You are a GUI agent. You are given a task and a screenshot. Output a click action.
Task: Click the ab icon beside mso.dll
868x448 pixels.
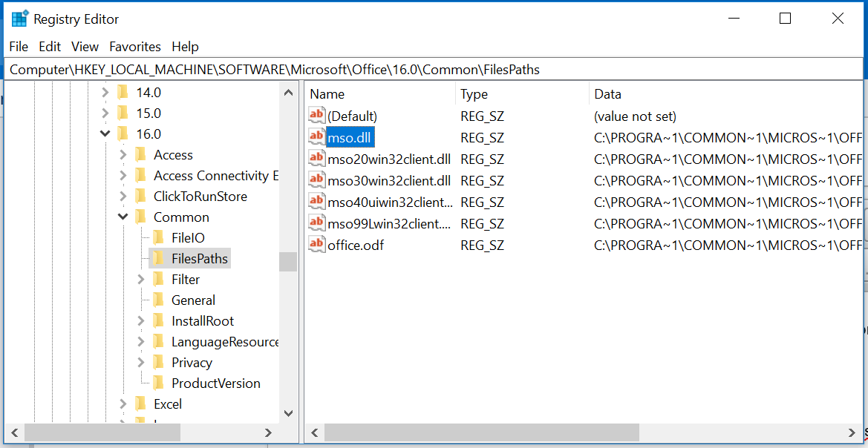317,137
